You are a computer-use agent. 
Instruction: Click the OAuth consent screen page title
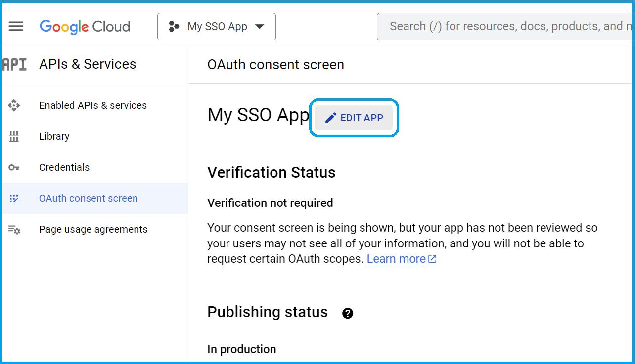[x=275, y=65]
